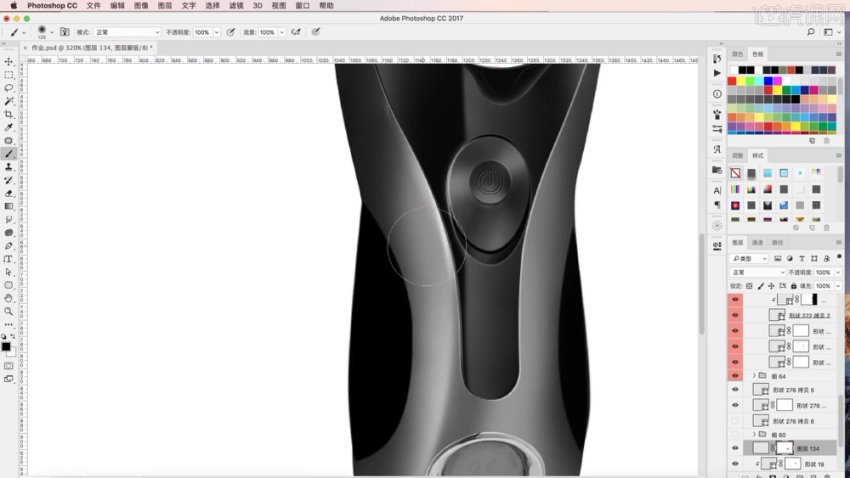Open the Info panel icon
The width and height of the screenshot is (850, 478).
[x=717, y=94]
